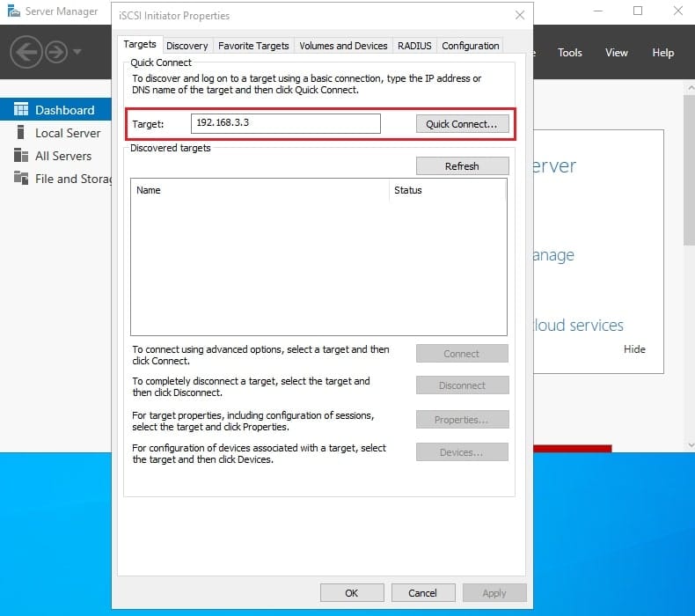The image size is (695, 616).
Task: Switch to the RADIUS tab
Action: 414,46
